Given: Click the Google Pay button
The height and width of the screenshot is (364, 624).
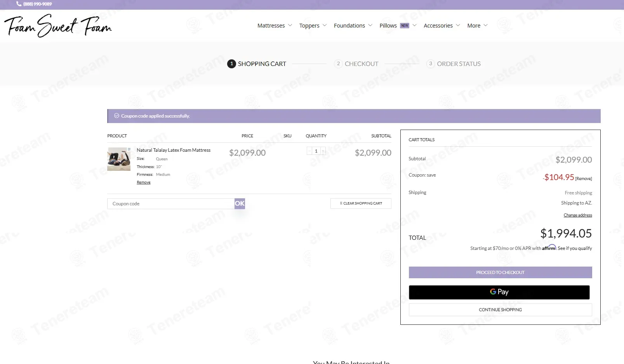Looking at the screenshot, I should (x=499, y=292).
